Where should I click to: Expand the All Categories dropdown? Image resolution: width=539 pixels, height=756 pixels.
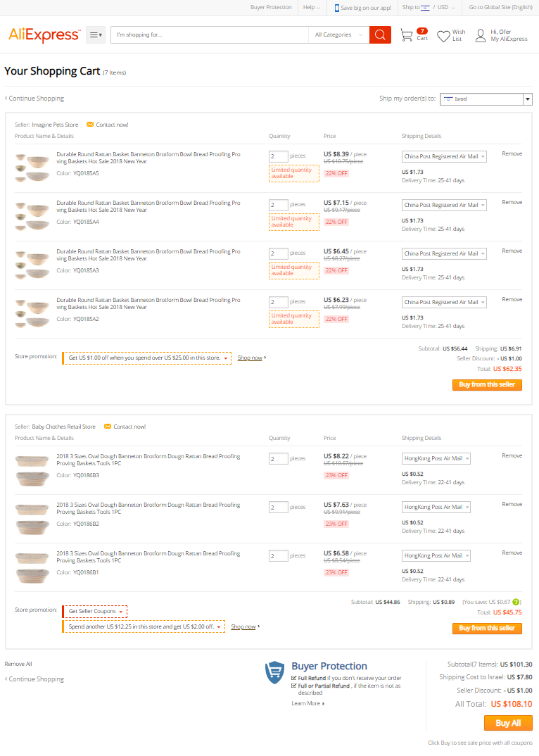[x=338, y=34]
